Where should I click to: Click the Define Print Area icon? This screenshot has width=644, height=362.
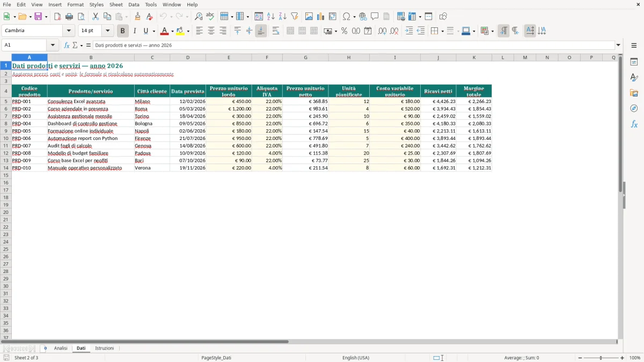point(401,17)
